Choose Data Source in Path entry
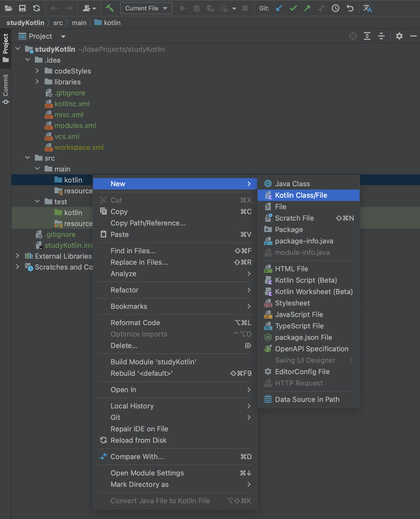The width and height of the screenshot is (420, 519). coord(308,399)
